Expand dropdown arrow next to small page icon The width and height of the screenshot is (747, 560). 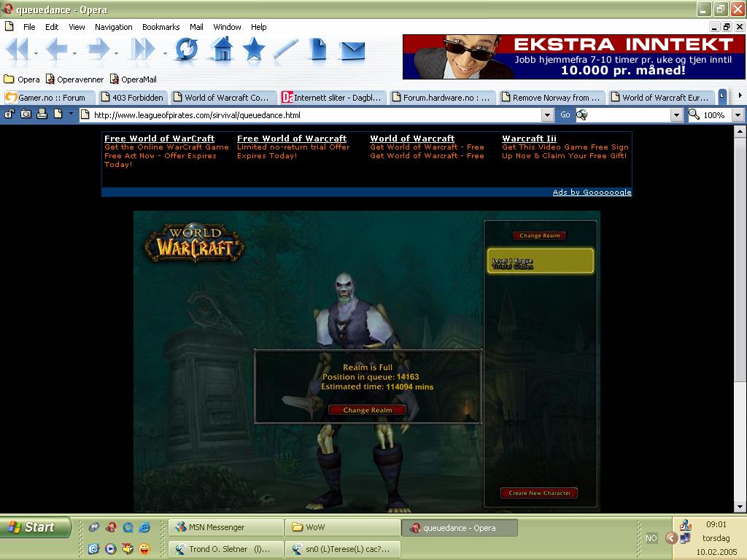coord(71,113)
